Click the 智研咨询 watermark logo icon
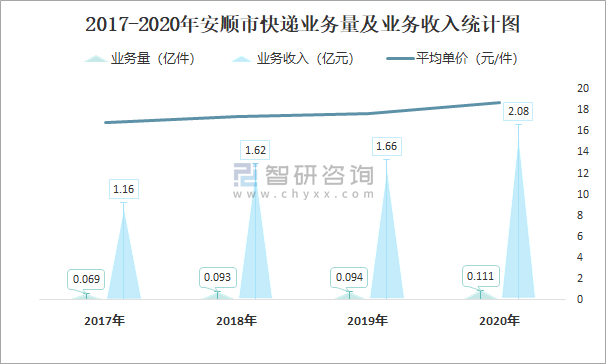 click(245, 175)
